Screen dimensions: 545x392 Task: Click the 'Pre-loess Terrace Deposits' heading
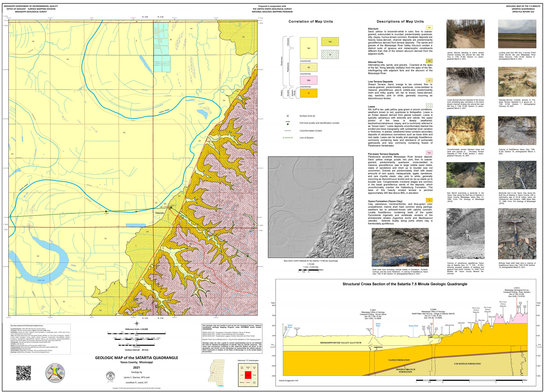[383, 154]
